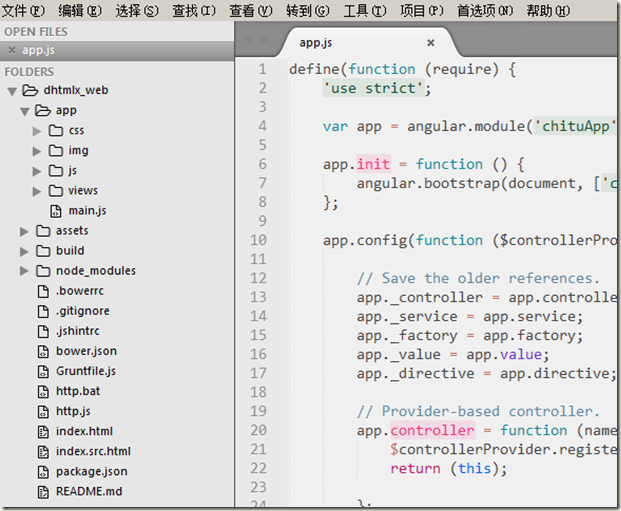Image resolution: width=621 pixels, height=511 pixels.
Task: Click the assets folder icon
Action: pyautogui.click(x=43, y=231)
